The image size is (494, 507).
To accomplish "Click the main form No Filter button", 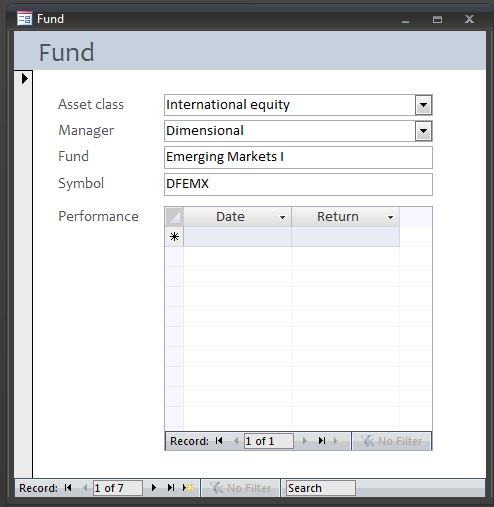I will coord(240,488).
